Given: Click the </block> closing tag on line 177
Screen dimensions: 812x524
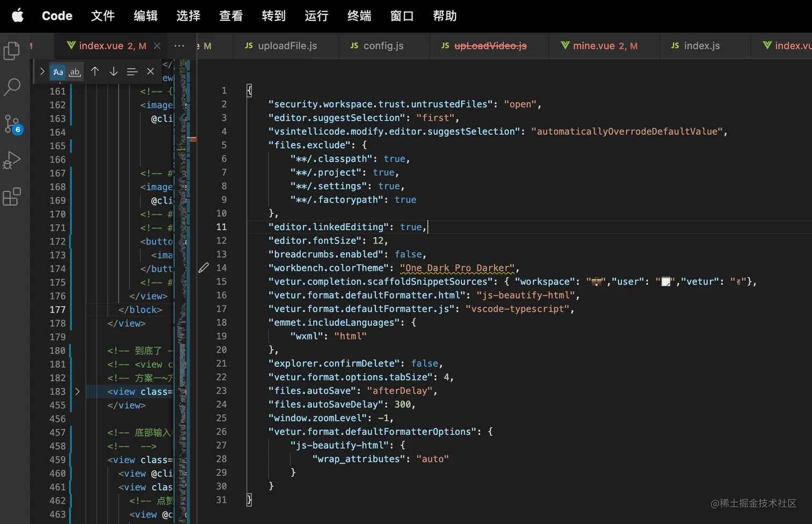Looking at the screenshot, I should click(140, 310).
